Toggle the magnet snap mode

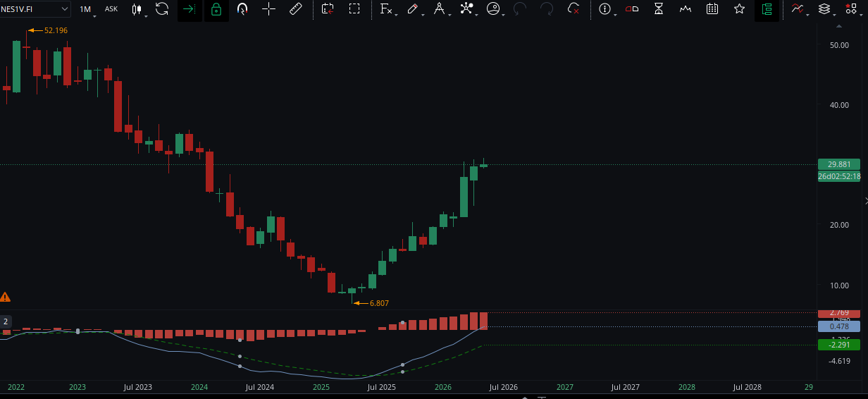[242, 9]
